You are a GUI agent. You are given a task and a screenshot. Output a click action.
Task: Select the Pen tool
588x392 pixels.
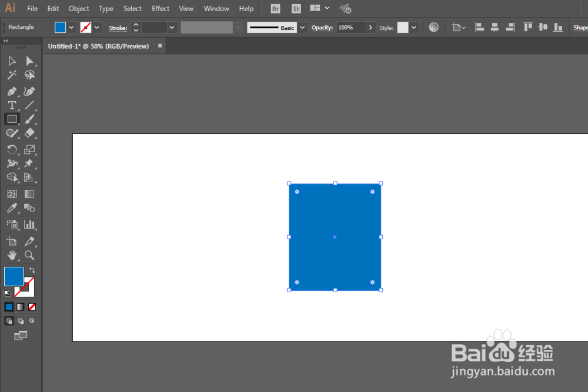(12, 91)
